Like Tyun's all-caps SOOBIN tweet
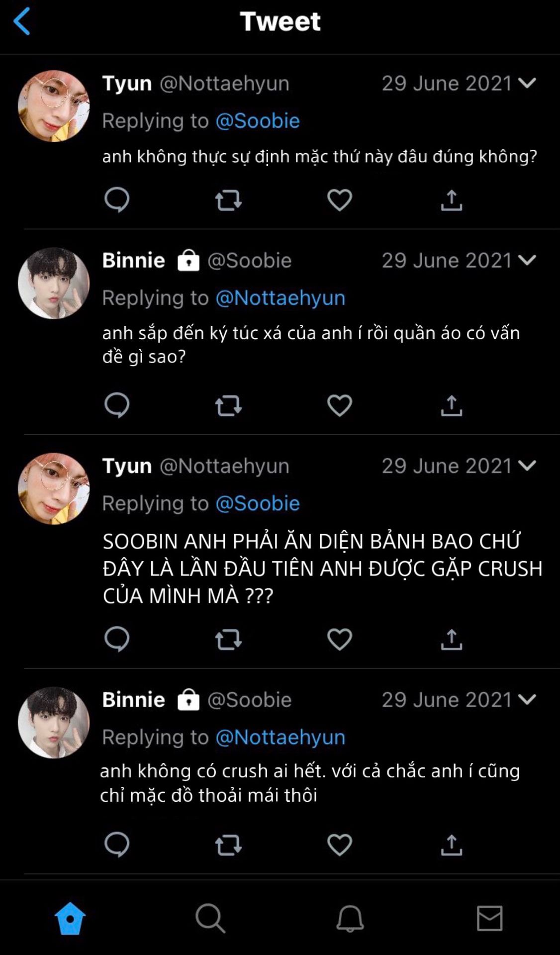The image size is (560, 955). 340,639
